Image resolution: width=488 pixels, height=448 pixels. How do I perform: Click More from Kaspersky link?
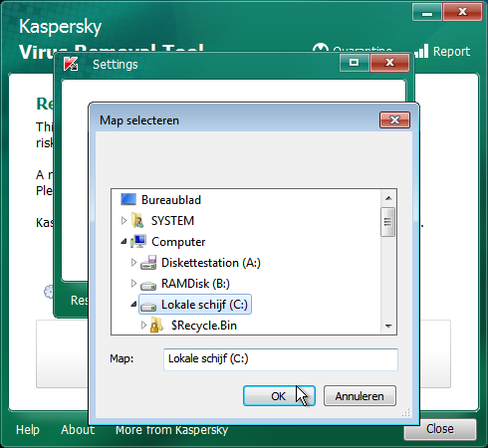click(x=171, y=430)
